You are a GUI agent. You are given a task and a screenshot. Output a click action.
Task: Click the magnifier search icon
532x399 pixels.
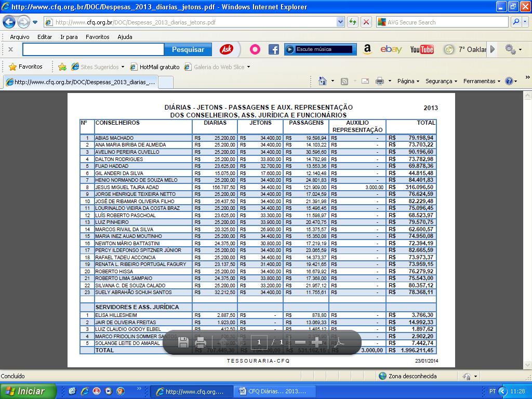(x=516, y=22)
